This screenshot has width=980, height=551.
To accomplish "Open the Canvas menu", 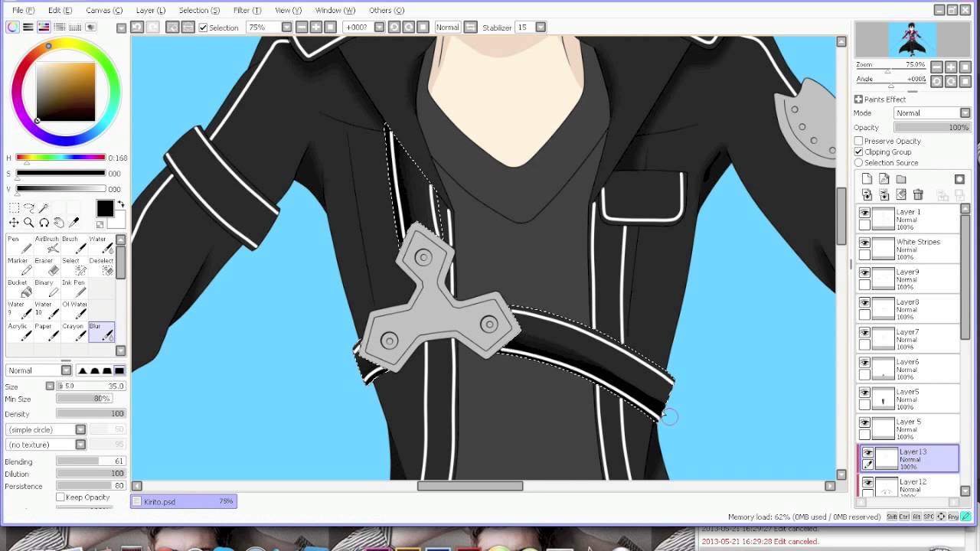I will (x=104, y=10).
